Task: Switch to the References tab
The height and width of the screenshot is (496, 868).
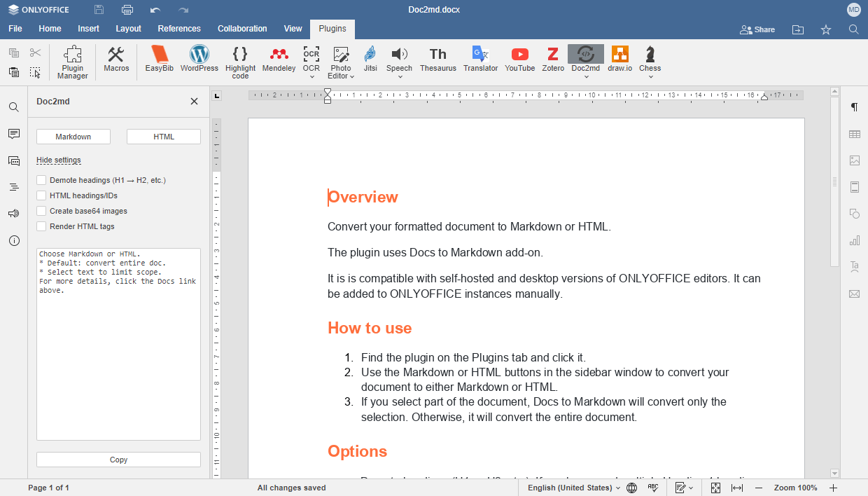Action: [x=179, y=29]
